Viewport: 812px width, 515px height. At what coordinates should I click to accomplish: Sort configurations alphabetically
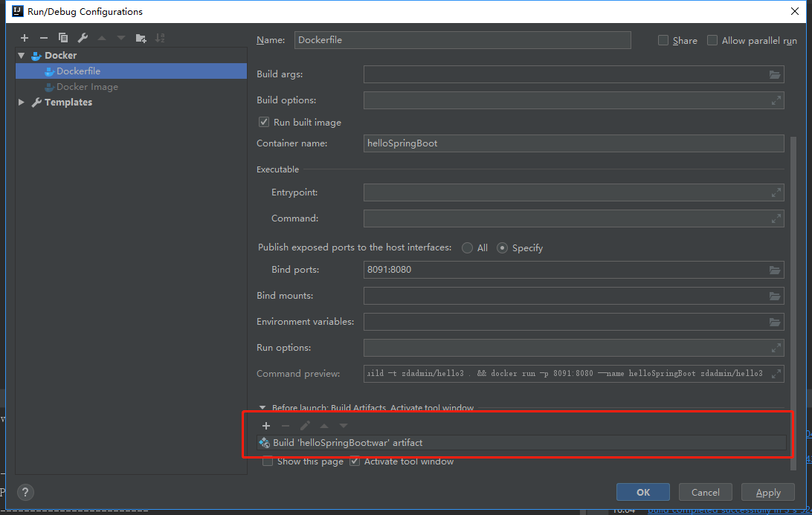[160, 38]
